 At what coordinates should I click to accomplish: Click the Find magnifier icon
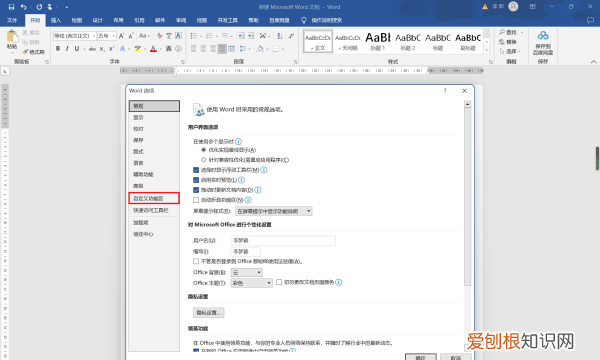[x=502, y=32]
